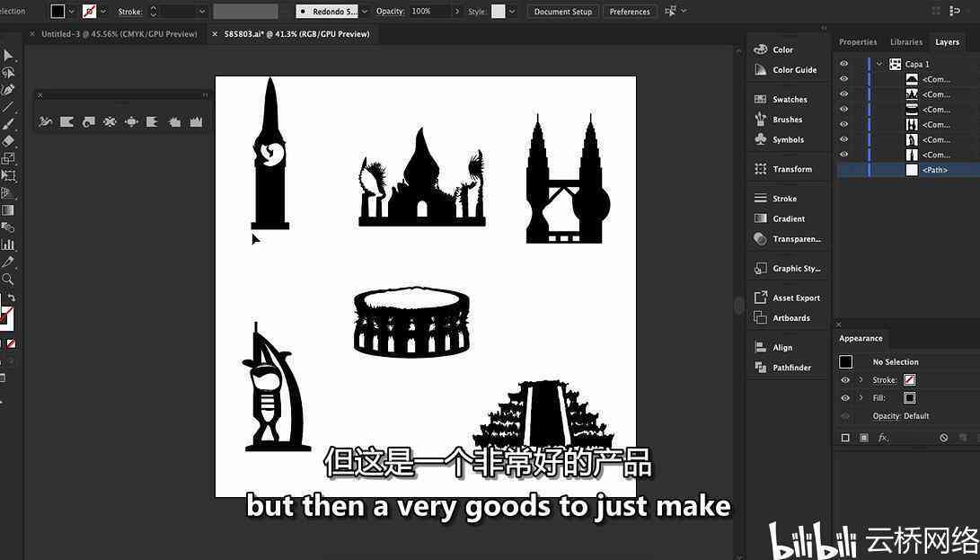Click Stroke color swatch in Appearance panel
Screen dimensions: 980x560
click(909, 380)
